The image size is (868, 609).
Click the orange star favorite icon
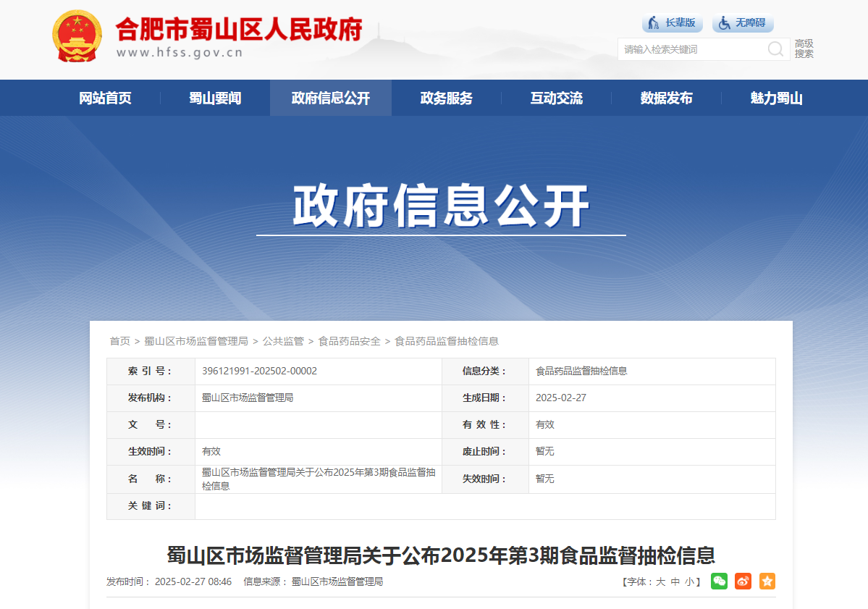(x=767, y=581)
